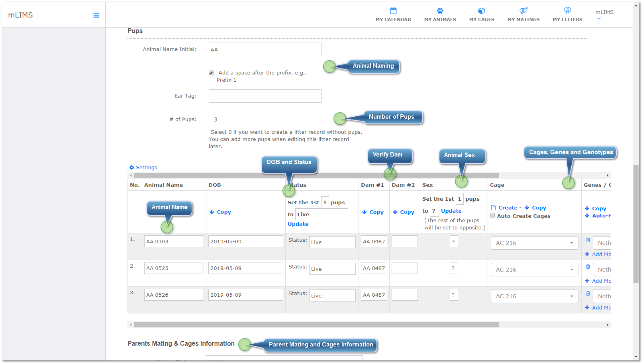Copy Dam #1 to all rows
This screenshot has width=643, height=364.
(x=373, y=212)
